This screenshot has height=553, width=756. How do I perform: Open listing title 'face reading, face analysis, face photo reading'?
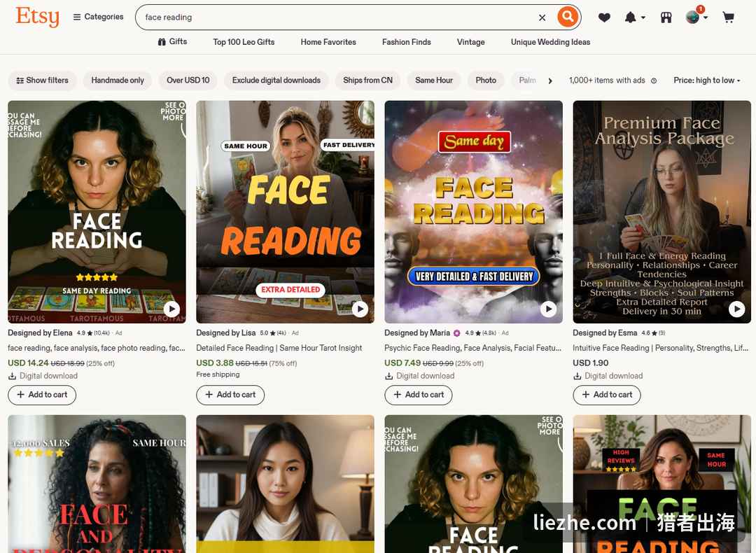(x=97, y=348)
